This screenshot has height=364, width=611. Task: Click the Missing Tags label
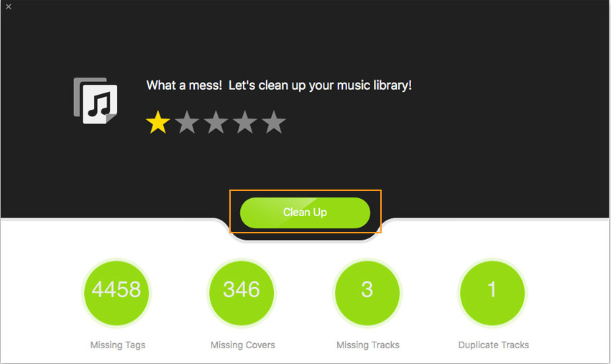[118, 345]
